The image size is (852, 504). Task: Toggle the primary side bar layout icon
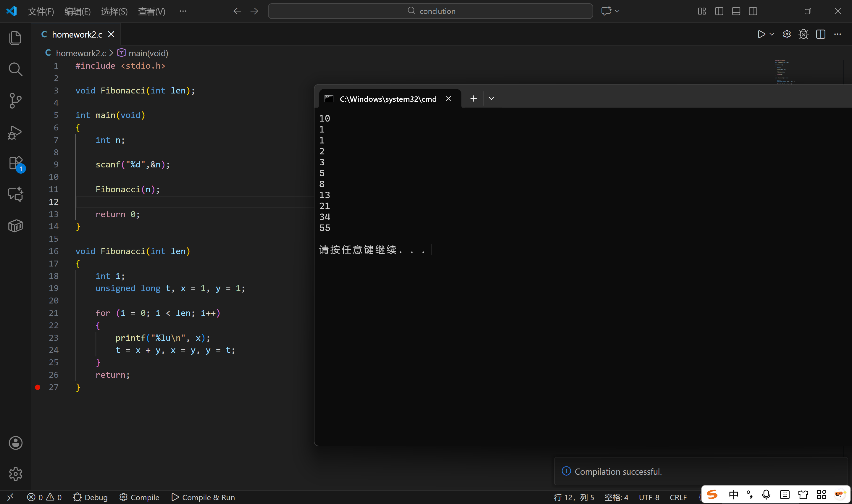pyautogui.click(x=719, y=11)
